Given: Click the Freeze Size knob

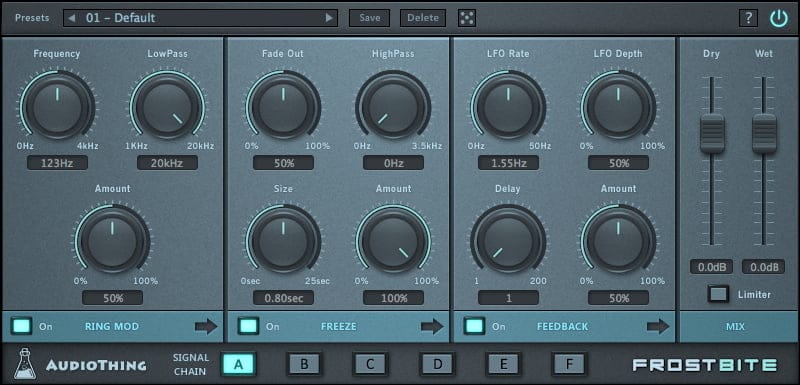Looking at the screenshot, I should click(x=283, y=242).
